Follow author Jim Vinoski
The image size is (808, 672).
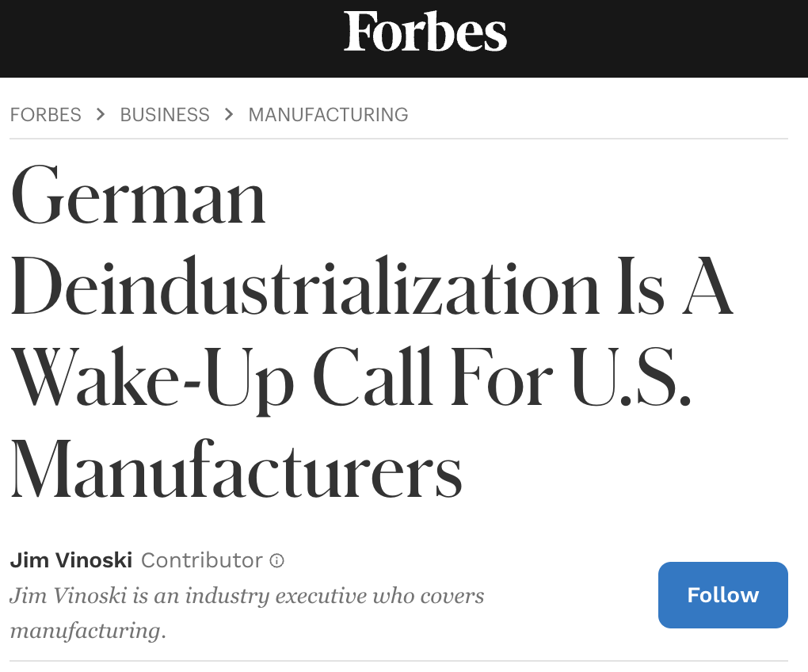point(722,595)
